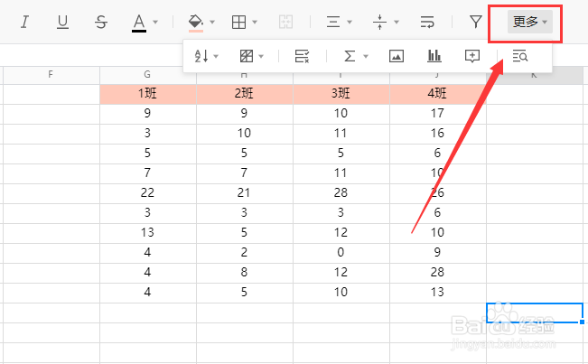
Task: Click the A-Z sort icon
Action: [201, 57]
